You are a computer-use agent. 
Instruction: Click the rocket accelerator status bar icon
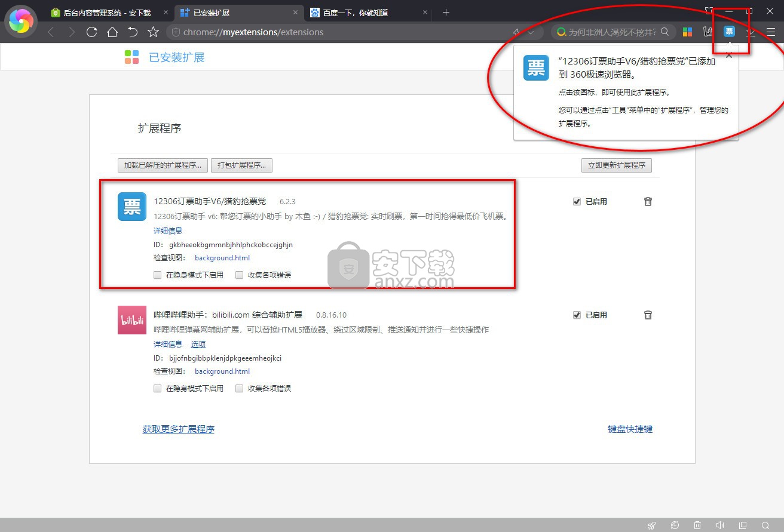(652, 525)
